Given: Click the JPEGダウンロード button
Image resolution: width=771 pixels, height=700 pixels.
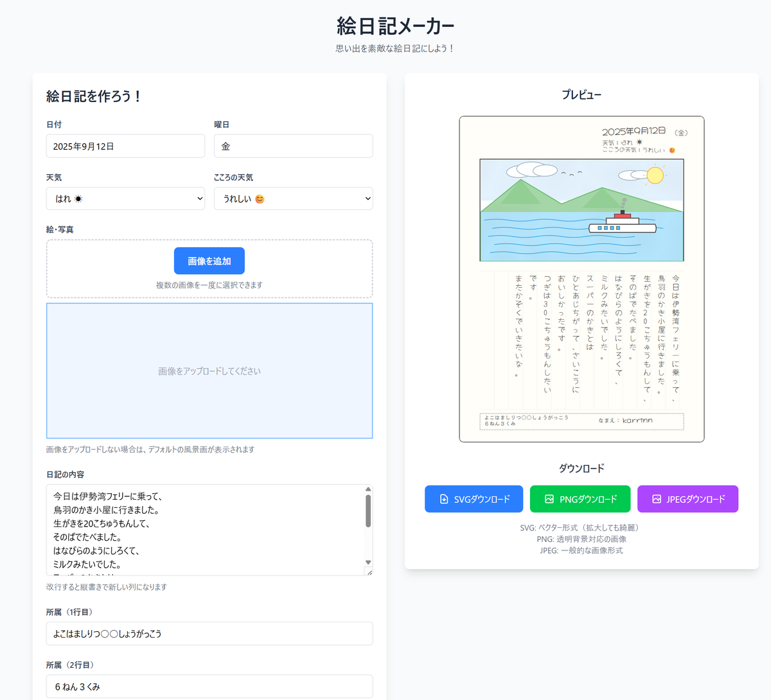Looking at the screenshot, I should click(687, 499).
